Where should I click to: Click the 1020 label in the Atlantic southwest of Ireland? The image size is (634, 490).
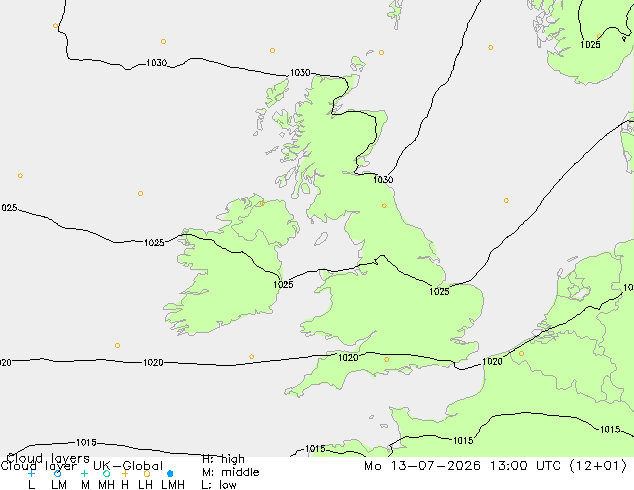pyautogui.click(x=153, y=363)
